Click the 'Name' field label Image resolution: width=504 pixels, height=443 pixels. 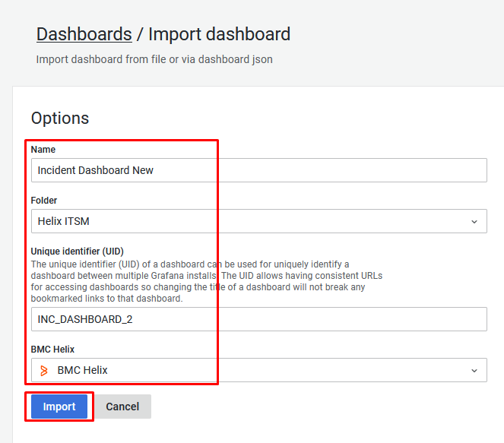click(x=43, y=150)
